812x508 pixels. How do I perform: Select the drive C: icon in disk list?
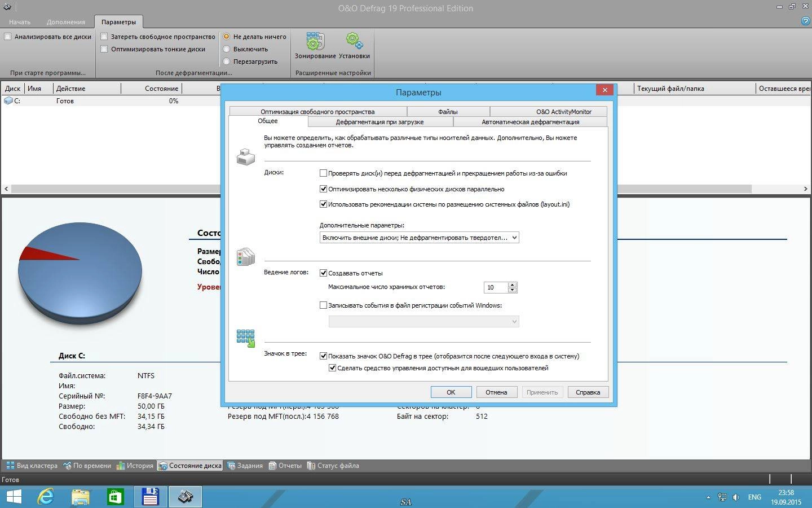pos(8,100)
